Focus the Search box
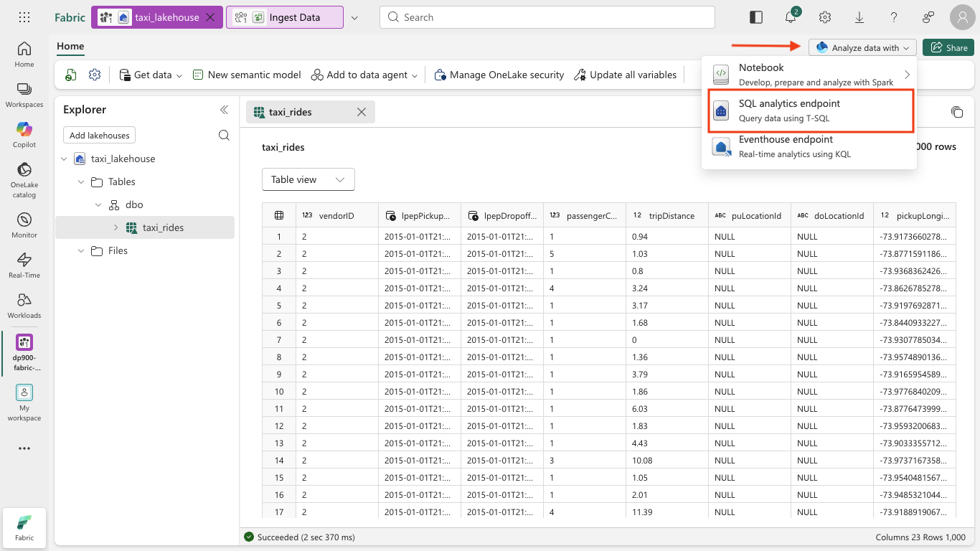Viewport: 980px width, 551px height. (547, 17)
